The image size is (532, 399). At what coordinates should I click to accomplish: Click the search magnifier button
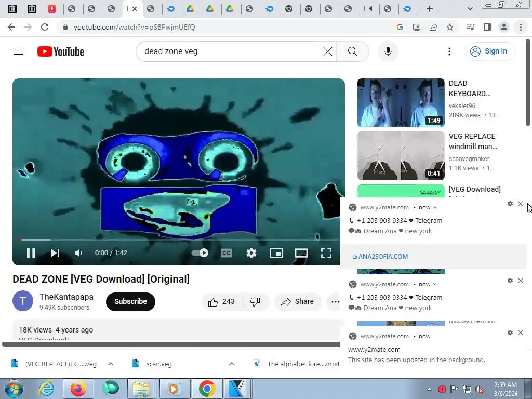(x=353, y=51)
